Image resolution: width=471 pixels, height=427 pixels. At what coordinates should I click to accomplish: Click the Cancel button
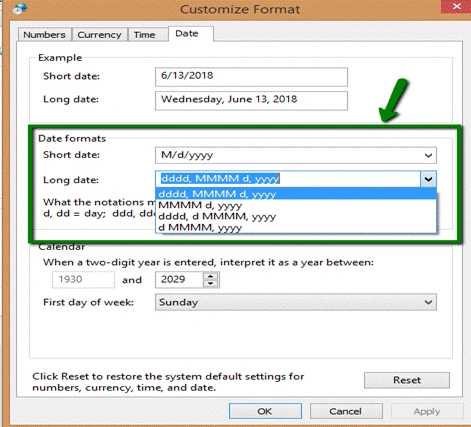tap(346, 411)
